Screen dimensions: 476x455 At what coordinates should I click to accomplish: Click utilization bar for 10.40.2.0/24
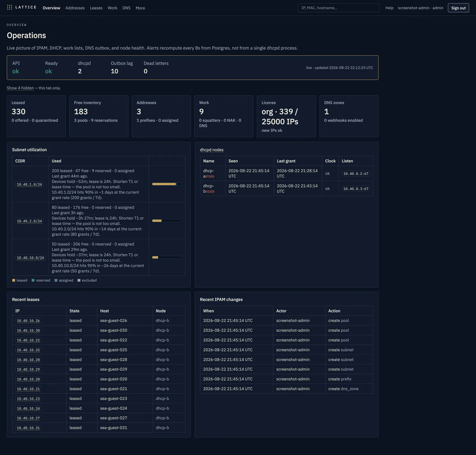click(167, 221)
